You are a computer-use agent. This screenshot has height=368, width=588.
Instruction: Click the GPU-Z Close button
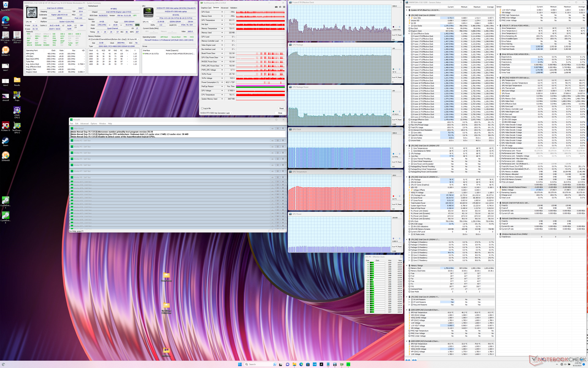tap(280, 113)
